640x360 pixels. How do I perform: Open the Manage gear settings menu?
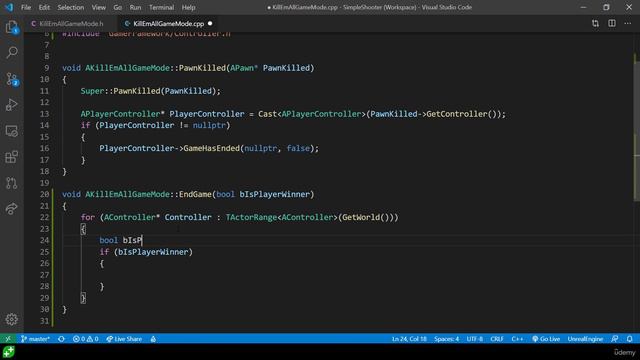pyautogui.click(x=11, y=319)
